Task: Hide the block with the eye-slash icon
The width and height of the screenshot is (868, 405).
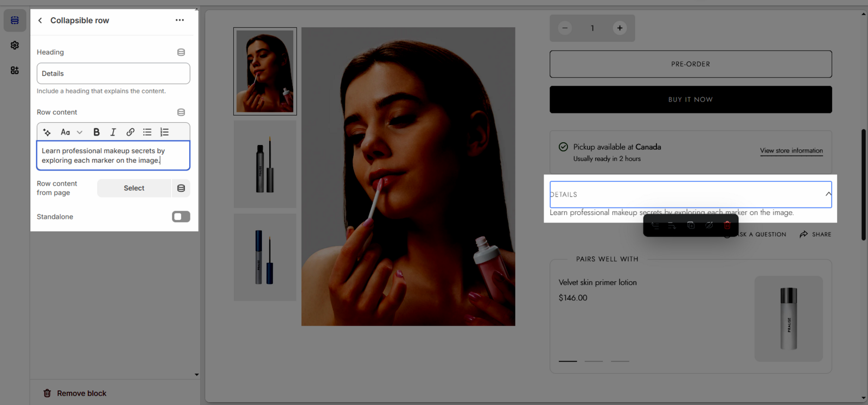Action: pyautogui.click(x=709, y=225)
